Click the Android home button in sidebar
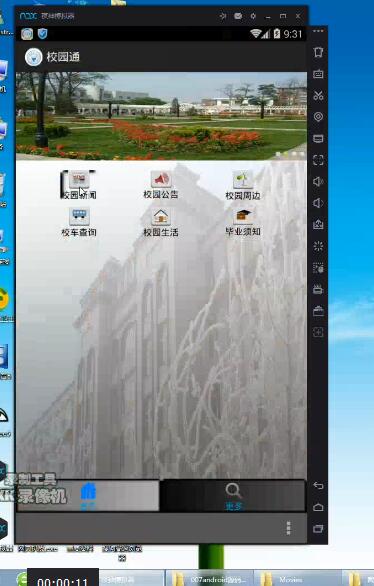Screen dimensions: 374x586 click(x=318, y=507)
